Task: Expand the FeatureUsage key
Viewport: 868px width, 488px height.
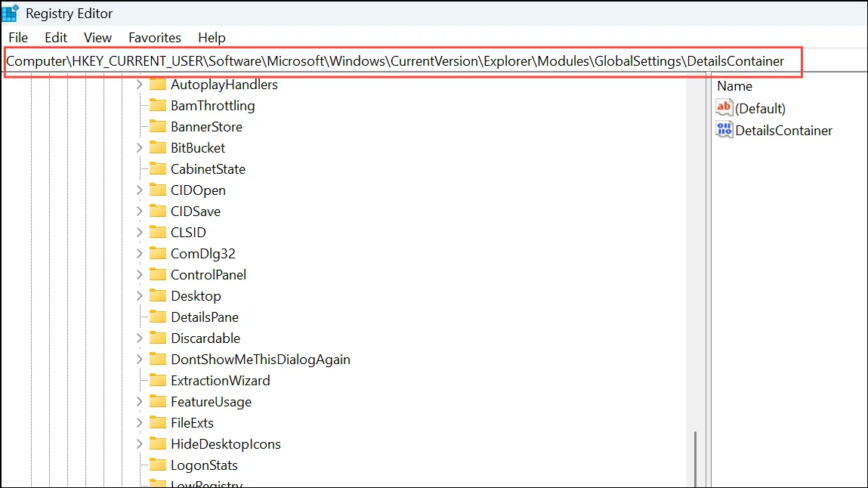Action: [x=140, y=402]
